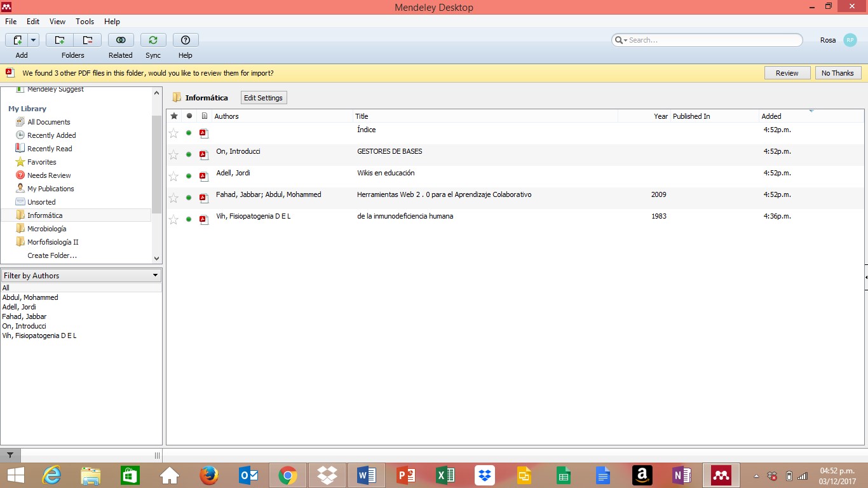Select Recently Added in sidebar
This screenshot has height=488, width=868.
point(51,135)
